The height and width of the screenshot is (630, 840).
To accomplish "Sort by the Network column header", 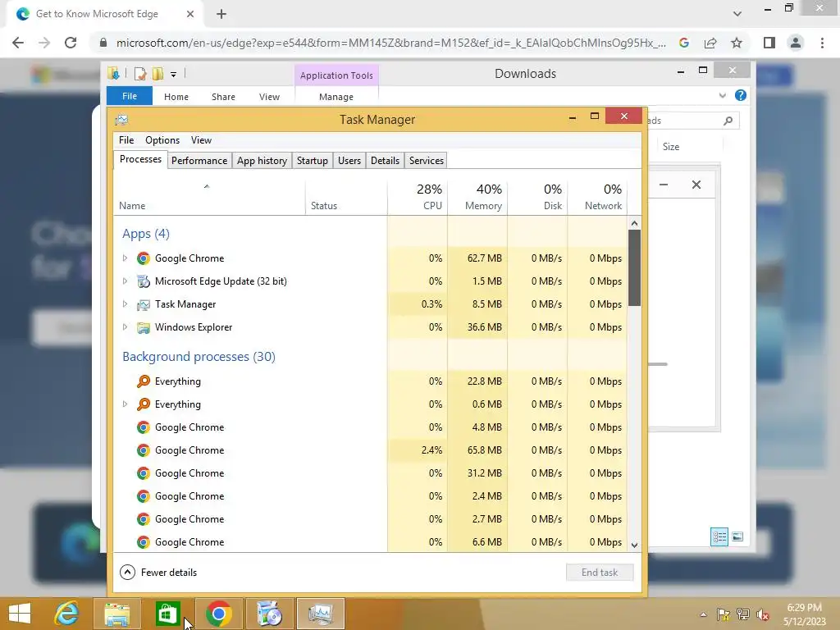I will click(x=597, y=197).
